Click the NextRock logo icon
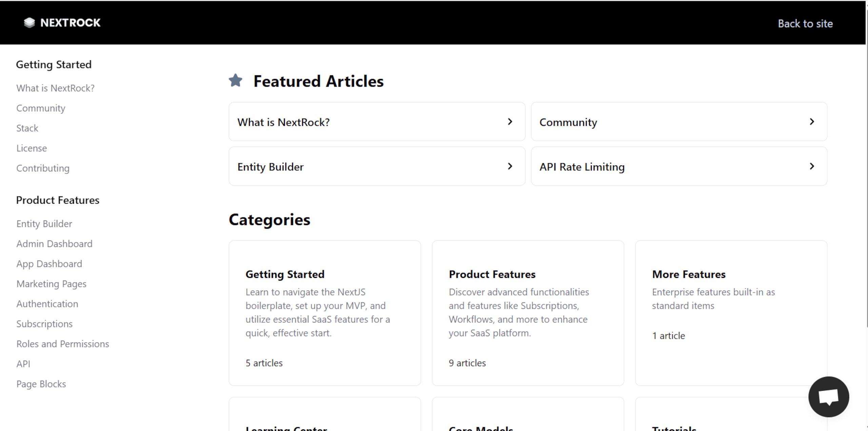The height and width of the screenshot is (431, 868). click(x=29, y=23)
